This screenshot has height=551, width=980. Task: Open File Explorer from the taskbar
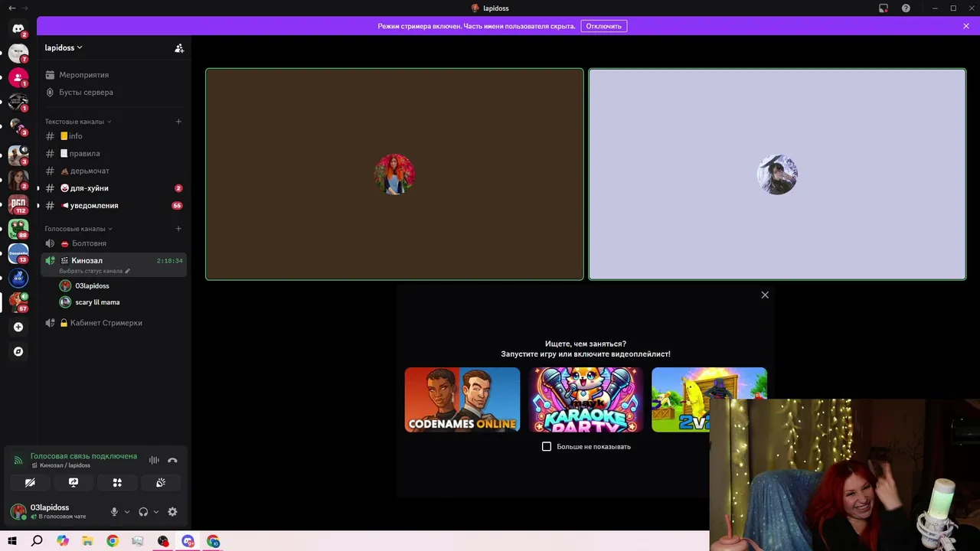87,541
